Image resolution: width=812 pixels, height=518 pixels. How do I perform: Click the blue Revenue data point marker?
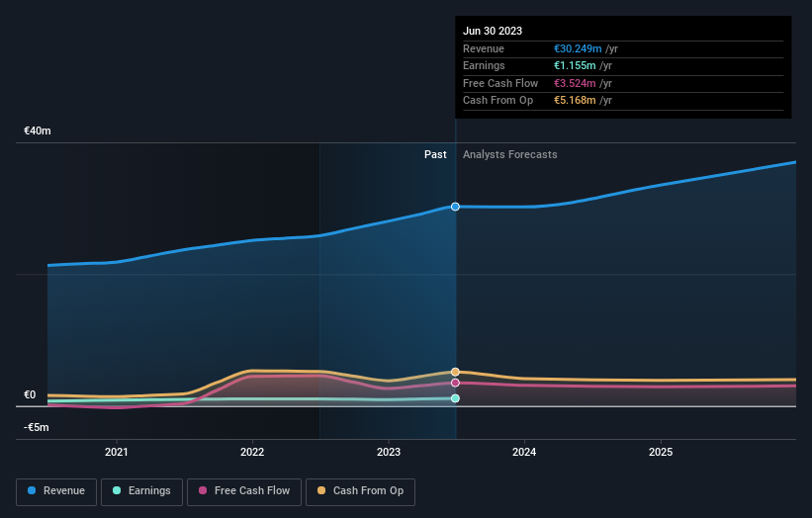pyautogui.click(x=455, y=207)
